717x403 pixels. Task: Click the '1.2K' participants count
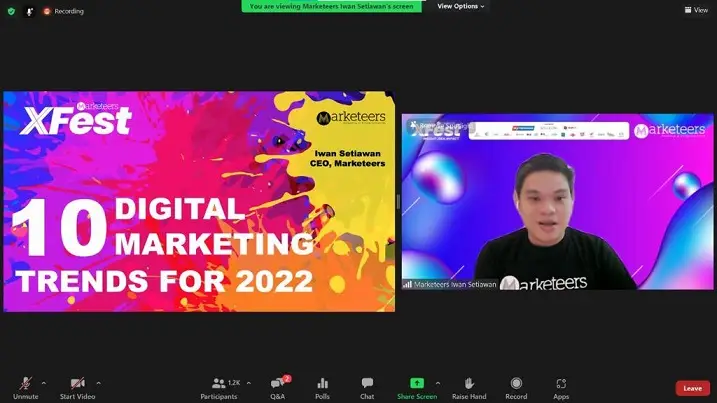[234, 383]
